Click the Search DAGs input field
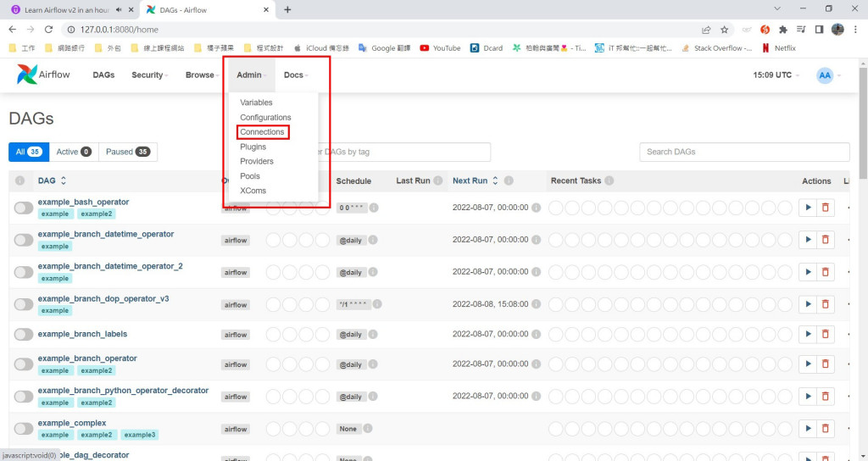This screenshot has width=868, height=461. (x=744, y=152)
